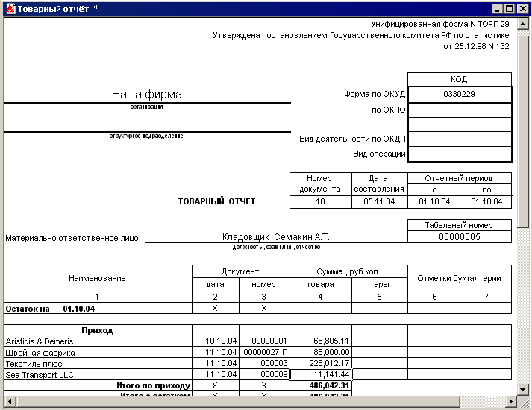The image size is (532, 410).
Task: Select document number cell 10
Action: point(320,201)
